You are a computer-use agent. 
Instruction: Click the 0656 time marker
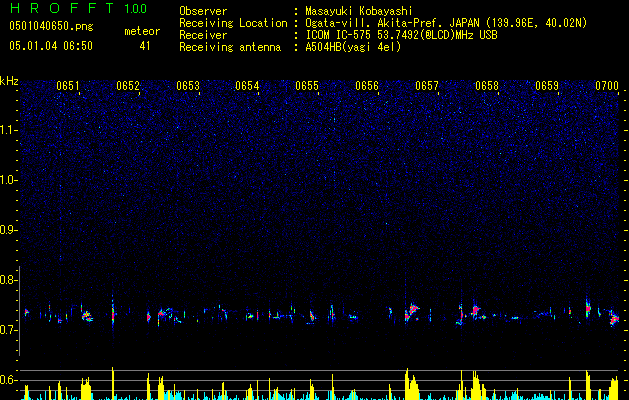(367, 86)
